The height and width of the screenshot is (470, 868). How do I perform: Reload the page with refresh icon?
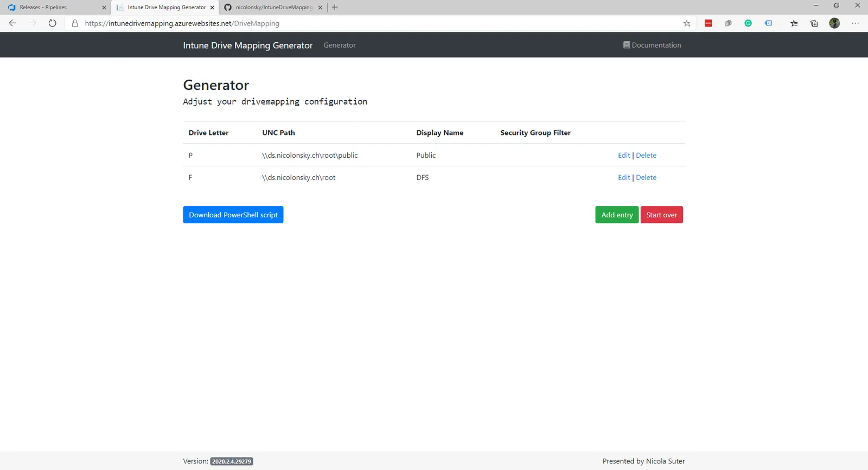[x=53, y=23]
